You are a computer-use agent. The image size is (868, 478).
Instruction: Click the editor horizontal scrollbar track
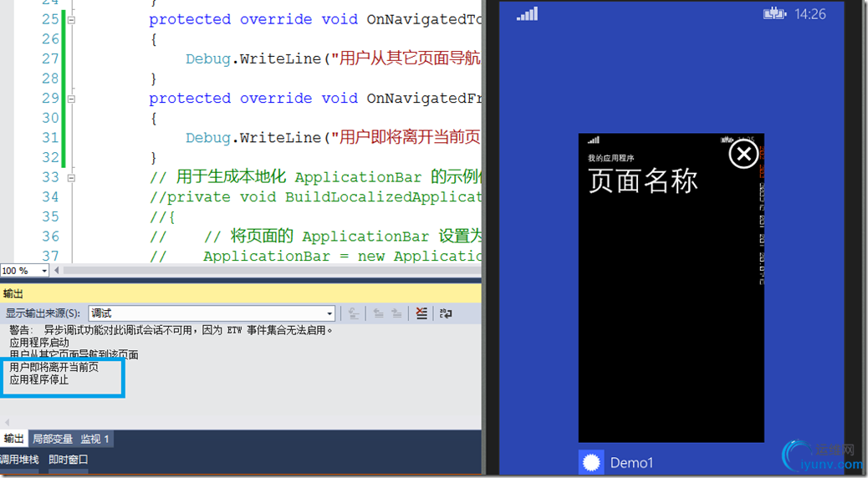pos(271,271)
